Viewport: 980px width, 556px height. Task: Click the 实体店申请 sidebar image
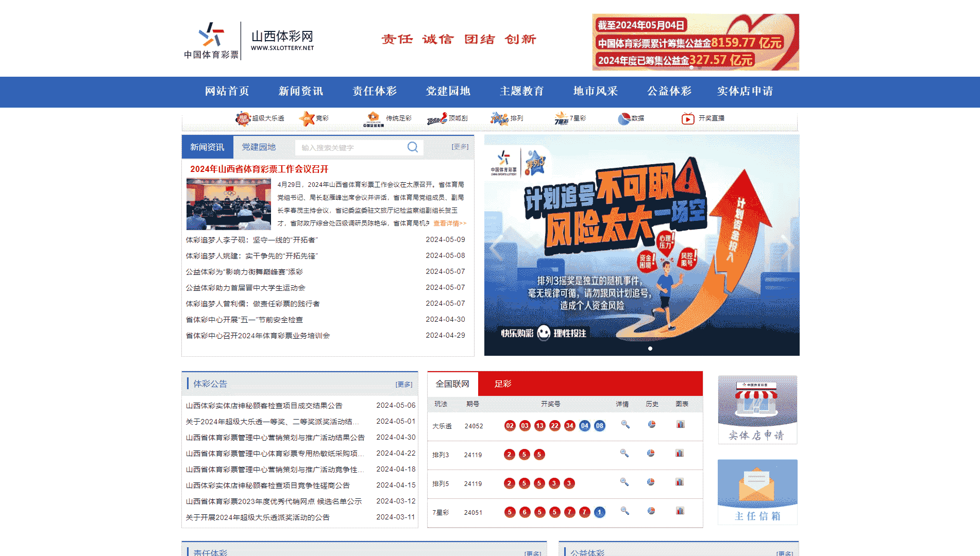pos(757,409)
